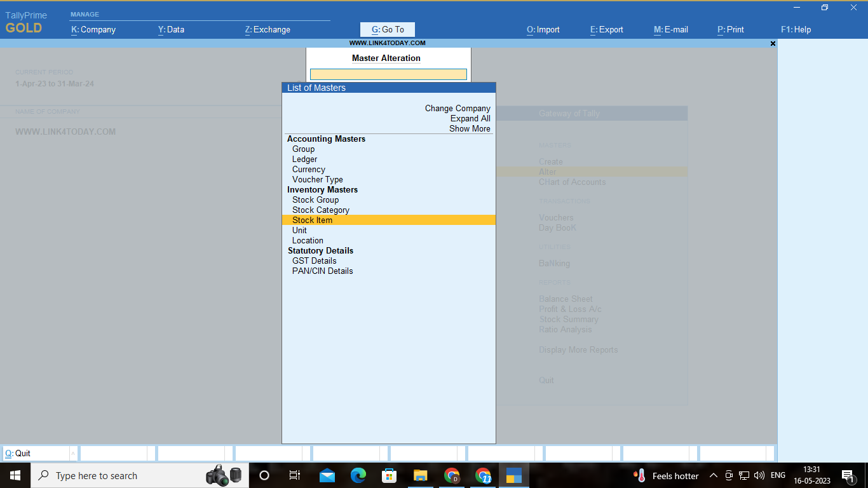Open the notification center icon
The image size is (868, 488).
848,475
